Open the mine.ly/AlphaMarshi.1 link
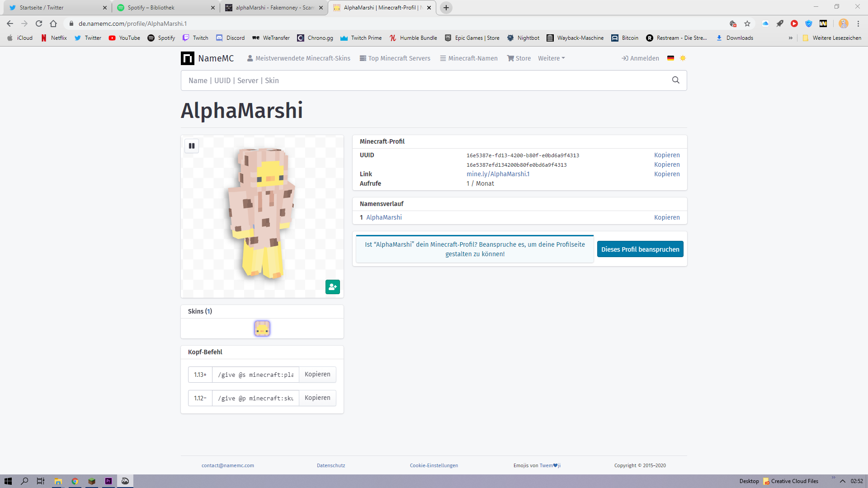 pos(498,174)
